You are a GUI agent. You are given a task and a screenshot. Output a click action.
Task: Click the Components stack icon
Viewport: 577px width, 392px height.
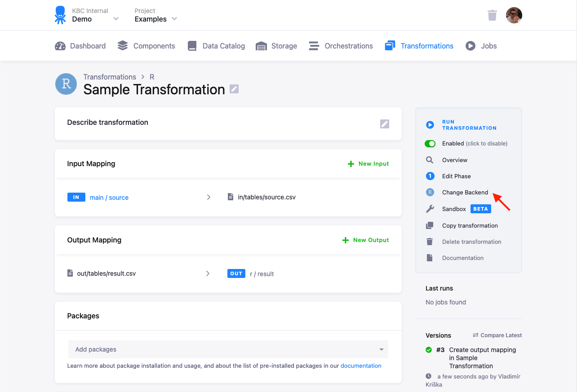123,46
